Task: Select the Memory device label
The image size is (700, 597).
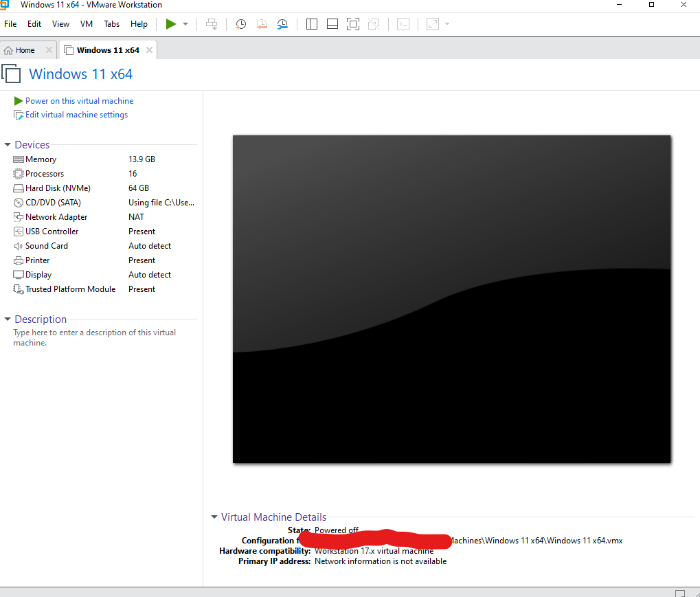Action: coord(41,159)
